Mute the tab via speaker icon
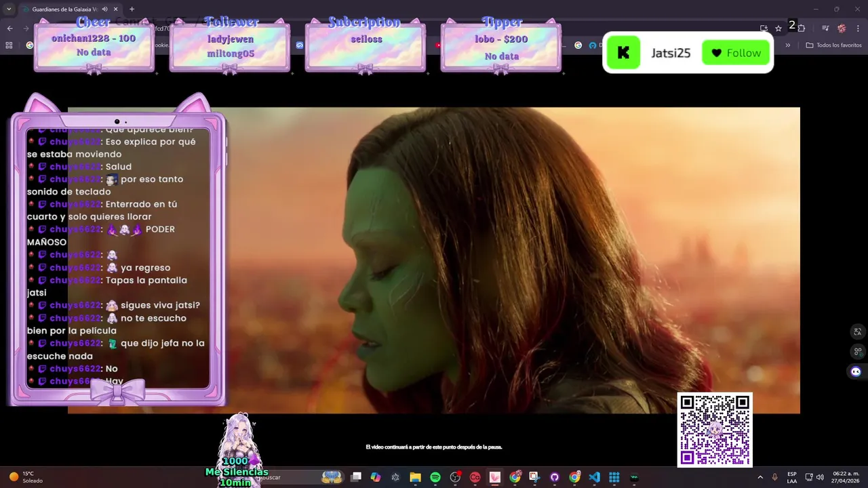Screen dimensions: 868x488 (104, 9)
